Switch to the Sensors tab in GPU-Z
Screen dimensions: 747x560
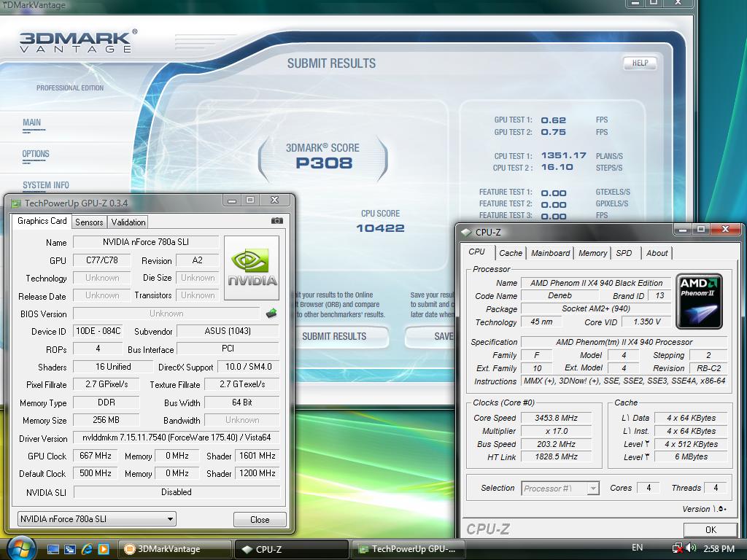pos(89,222)
